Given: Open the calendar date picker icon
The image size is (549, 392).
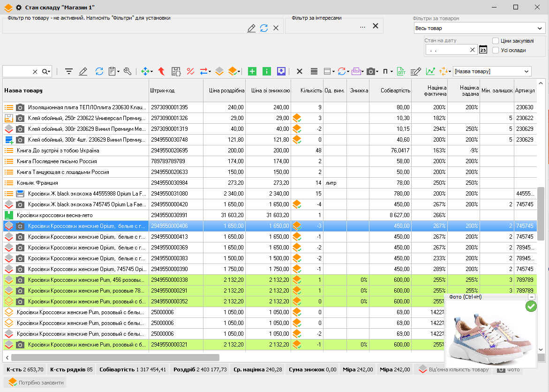Looking at the screenshot, I should [483, 50].
